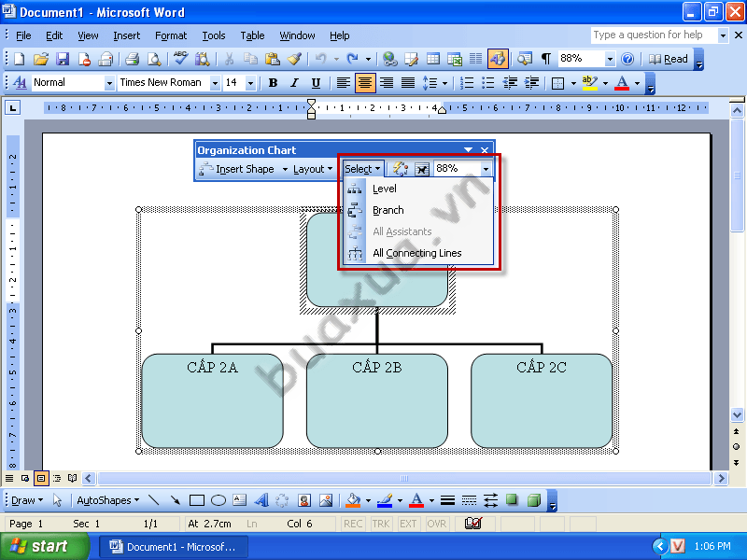Click the Read button

[669, 59]
